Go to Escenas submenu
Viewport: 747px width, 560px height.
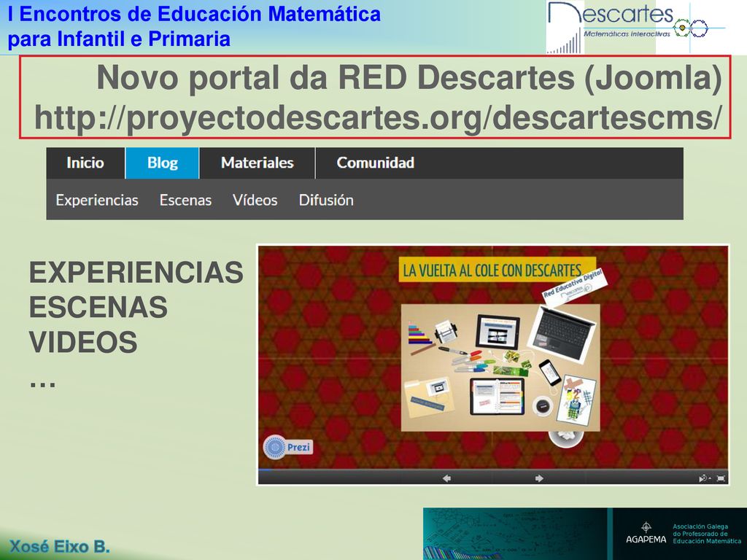click(x=185, y=200)
